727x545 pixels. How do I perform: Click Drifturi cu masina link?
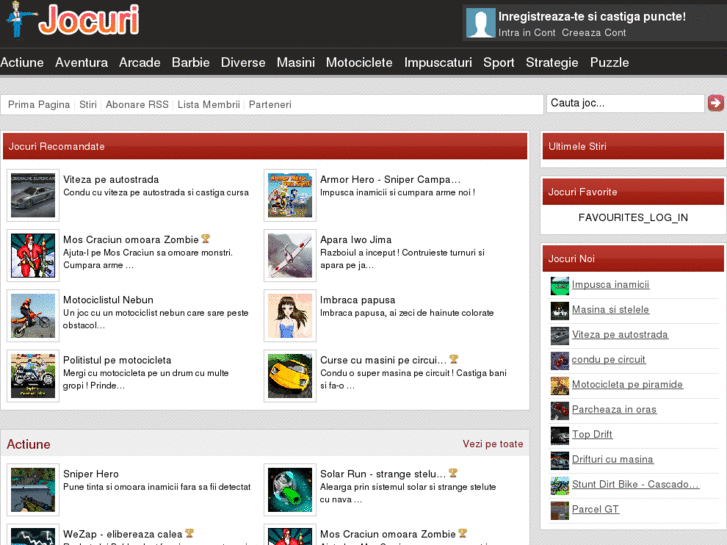(x=612, y=460)
